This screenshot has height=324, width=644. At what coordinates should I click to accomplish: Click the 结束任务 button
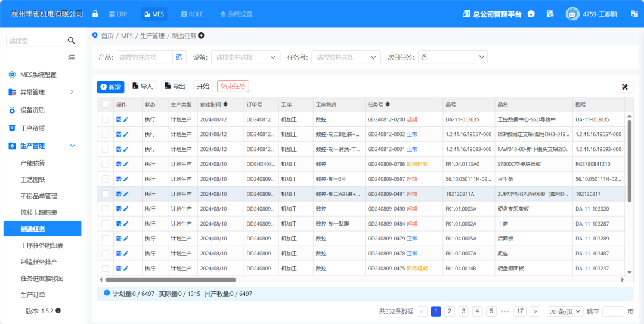[x=233, y=86]
